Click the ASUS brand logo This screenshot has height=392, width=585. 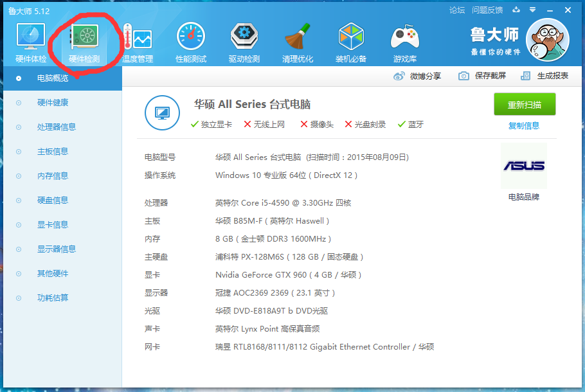pyautogui.click(x=524, y=166)
